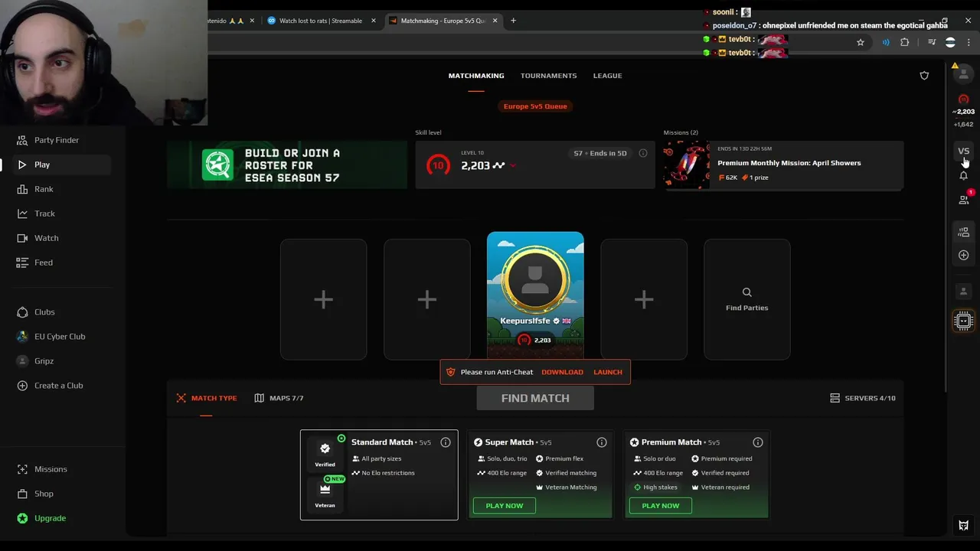The width and height of the screenshot is (980, 551).
Task: Click the green Upgrade star
Action: 22,518
